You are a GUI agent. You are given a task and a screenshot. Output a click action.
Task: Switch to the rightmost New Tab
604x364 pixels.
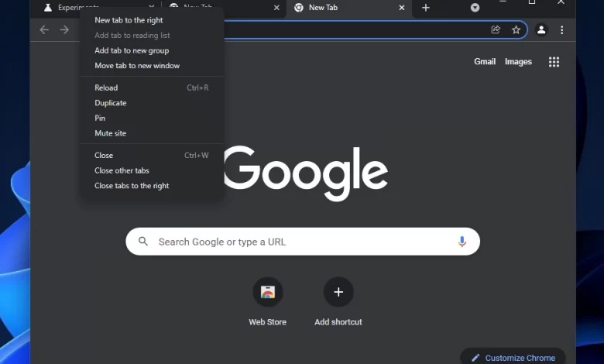click(348, 8)
